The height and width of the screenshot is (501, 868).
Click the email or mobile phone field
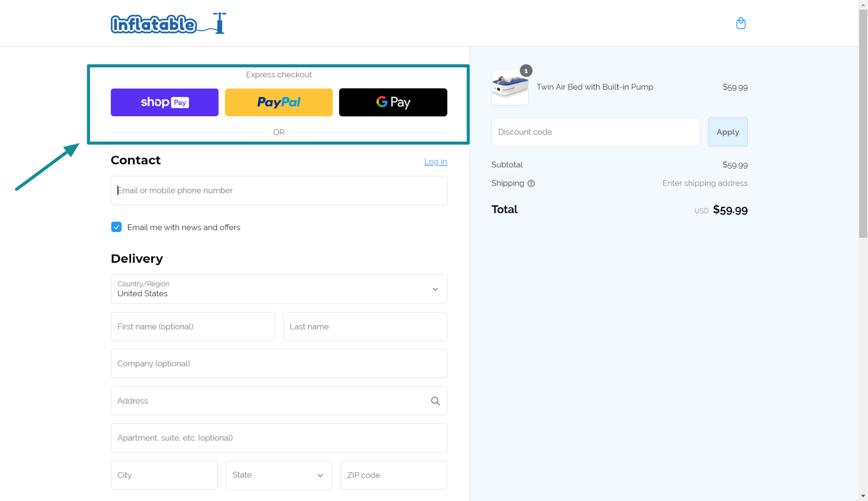pyautogui.click(x=278, y=190)
